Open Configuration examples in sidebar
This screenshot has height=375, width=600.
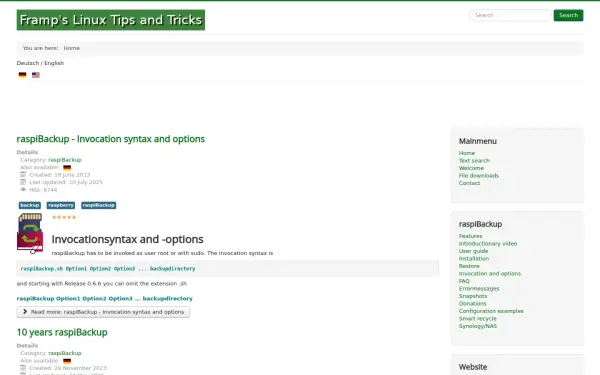pos(491,311)
